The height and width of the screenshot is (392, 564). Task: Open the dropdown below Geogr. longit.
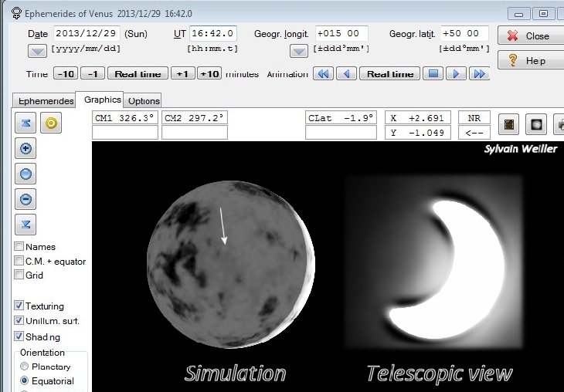299,52
